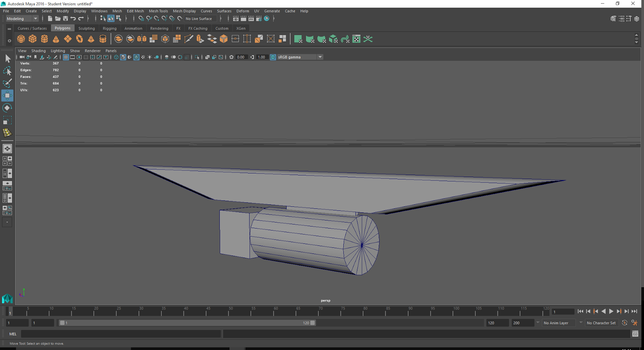Image resolution: width=644 pixels, height=350 pixels.
Task: Toggle use all lights button
Action: tap(150, 57)
